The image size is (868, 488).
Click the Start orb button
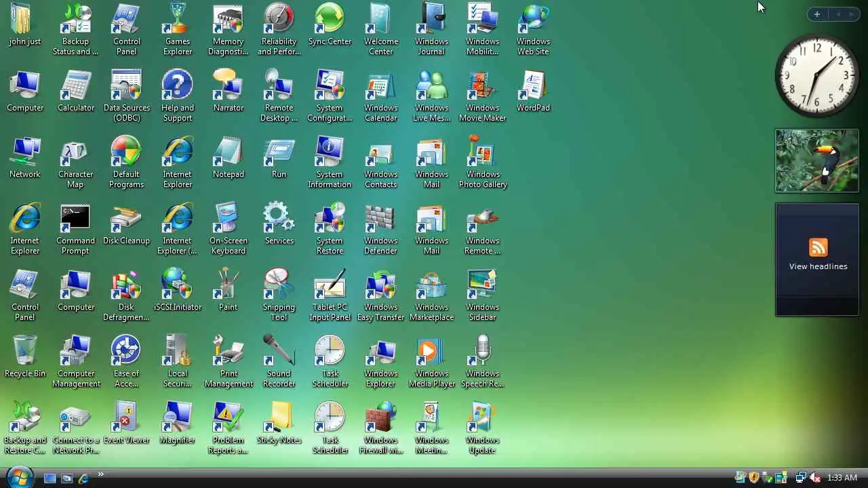click(19, 477)
